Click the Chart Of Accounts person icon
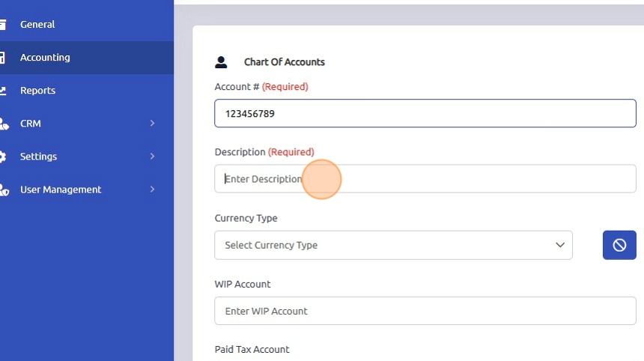Image resolution: width=644 pixels, height=361 pixels. point(221,62)
